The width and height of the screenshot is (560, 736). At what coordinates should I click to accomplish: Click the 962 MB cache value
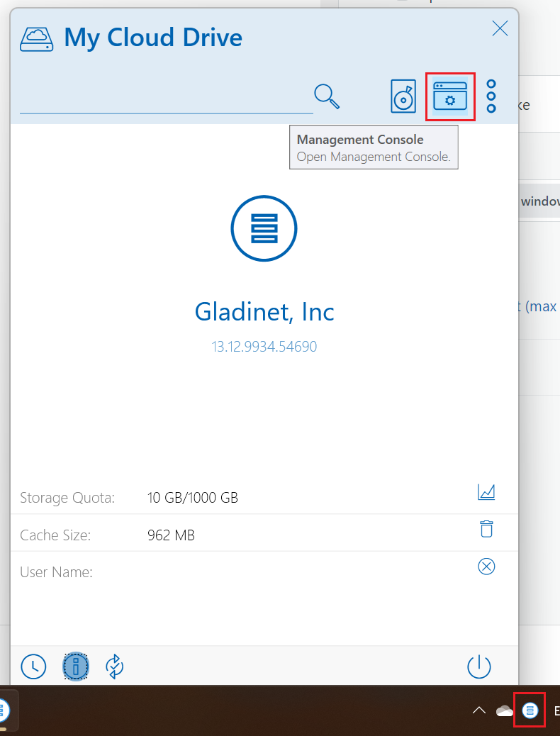click(x=171, y=535)
